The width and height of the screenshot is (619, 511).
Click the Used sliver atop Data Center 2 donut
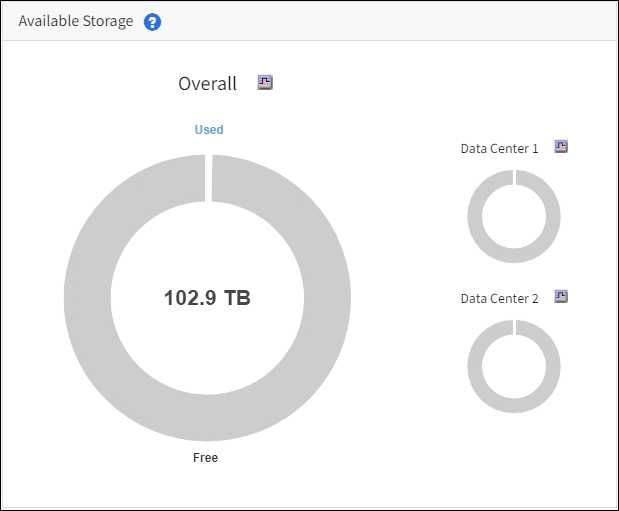coord(514,327)
